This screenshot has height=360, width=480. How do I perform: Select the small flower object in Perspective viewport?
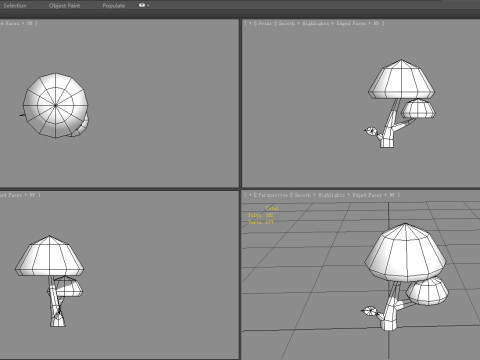tap(369, 311)
